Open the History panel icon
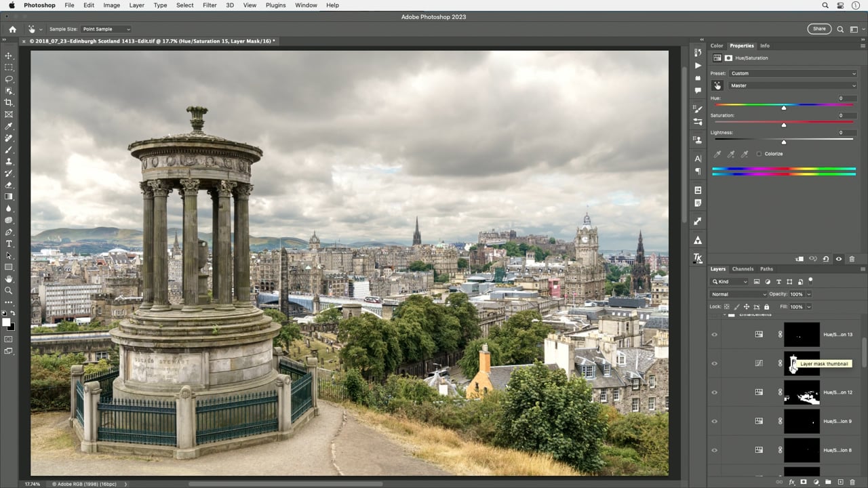The image size is (868, 488). click(x=698, y=53)
